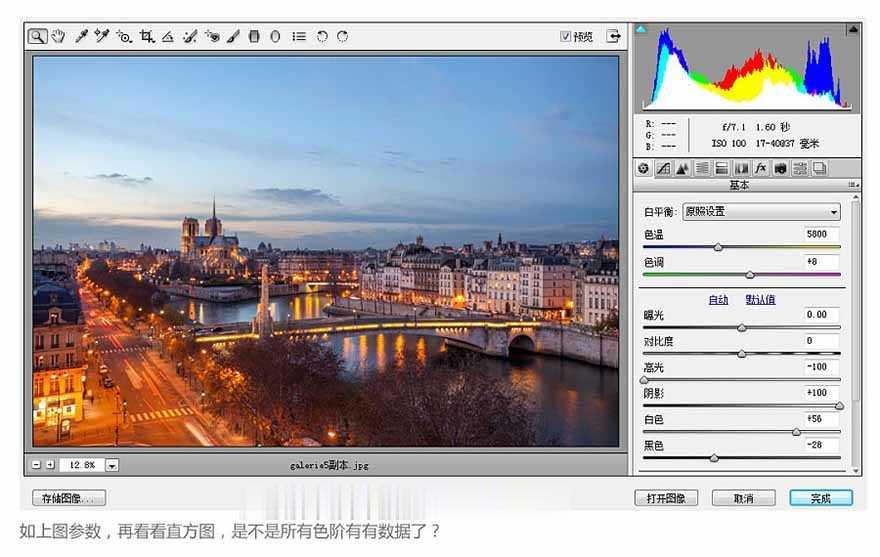Toggle the 预览 preview checkbox
This screenshot has width=880, height=557.
[x=566, y=36]
